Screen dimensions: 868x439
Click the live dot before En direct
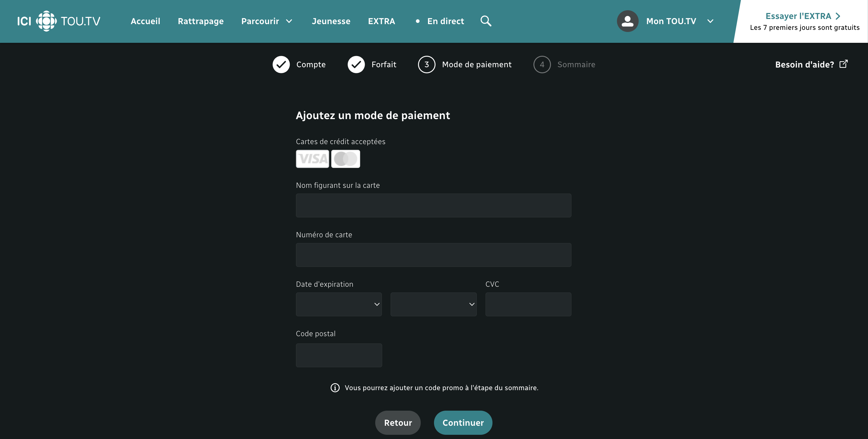417,21
